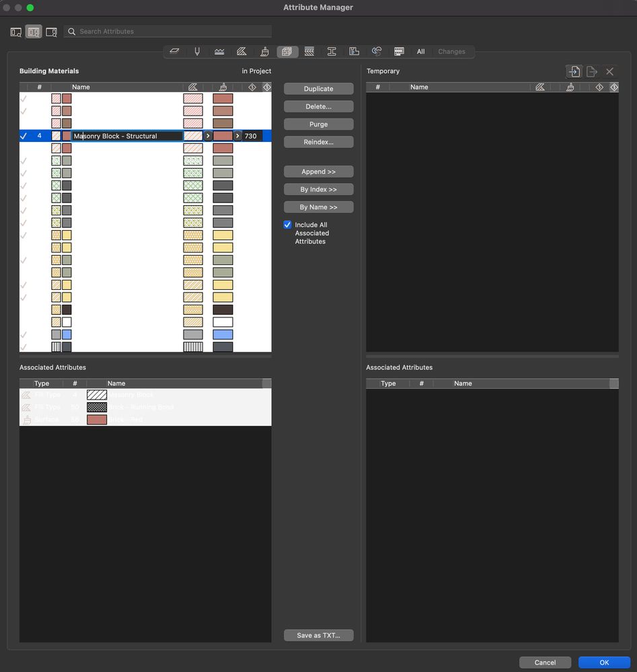The width and height of the screenshot is (637, 672).
Task: Open the Reindex... dialog
Action: (x=319, y=142)
